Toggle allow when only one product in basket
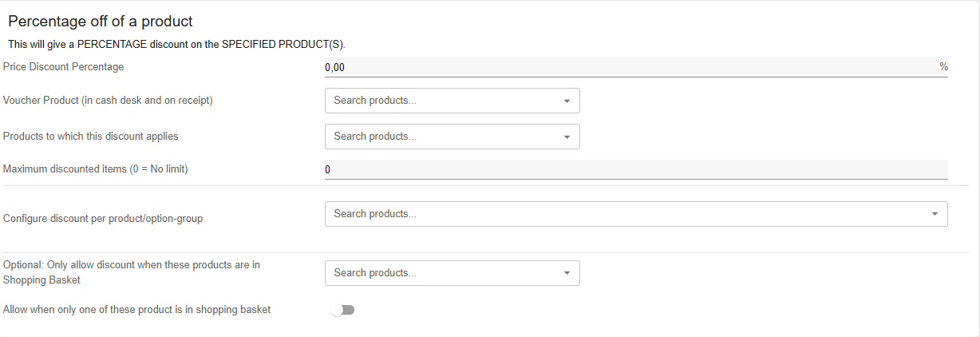Image resolution: width=980 pixels, height=337 pixels. click(x=343, y=310)
